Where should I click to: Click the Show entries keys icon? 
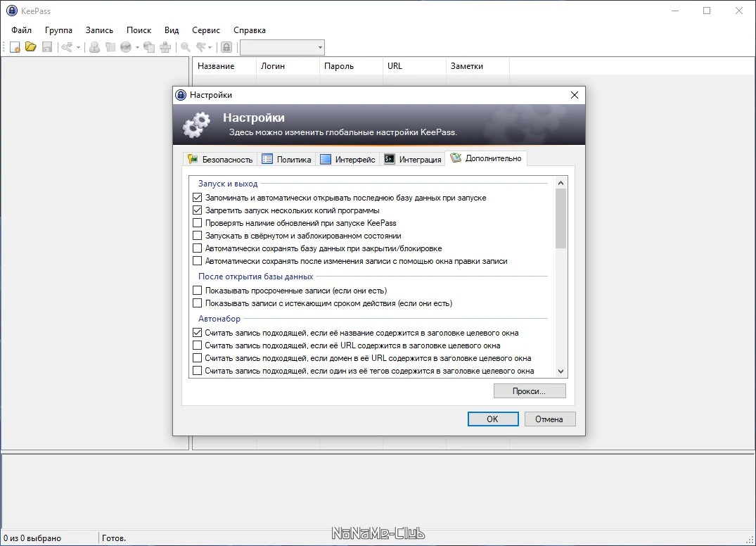coord(201,46)
